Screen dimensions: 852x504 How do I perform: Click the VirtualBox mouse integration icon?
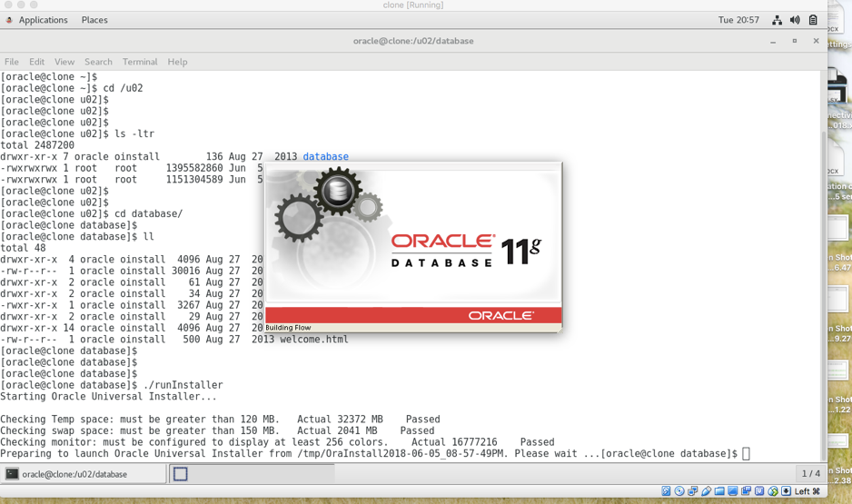click(773, 491)
